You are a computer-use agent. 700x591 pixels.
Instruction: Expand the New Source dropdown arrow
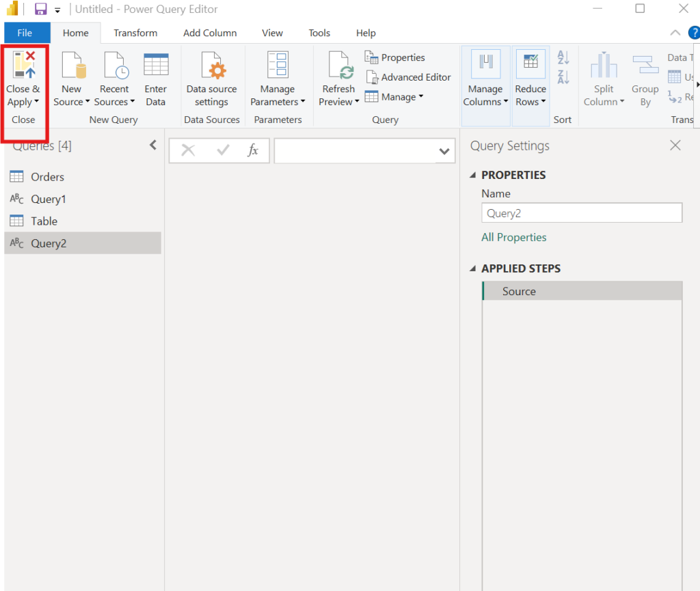(x=87, y=102)
